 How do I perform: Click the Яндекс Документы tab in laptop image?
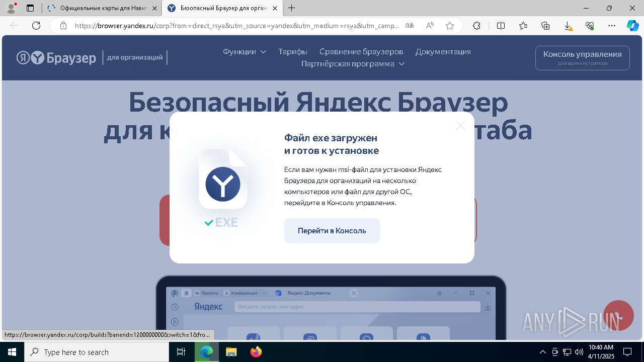coord(309,293)
